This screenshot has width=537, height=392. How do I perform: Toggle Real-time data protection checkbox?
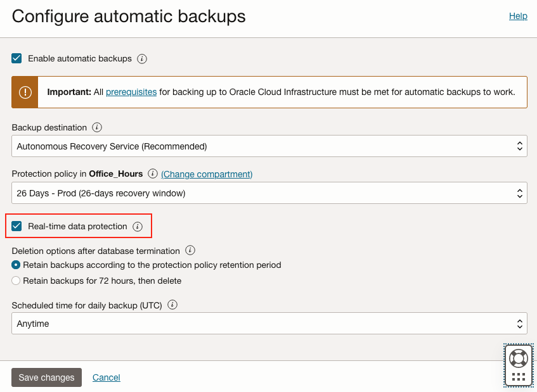click(17, 226)
